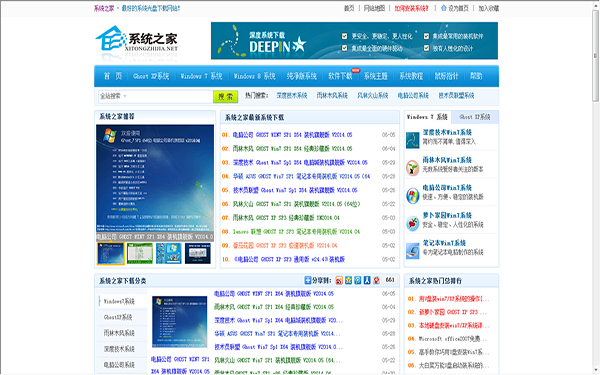The width and height of the screenshot is (600, 375).
Task: Click the 笔记本Win7系统 laptop icon
Action: (x=412, y=251)
